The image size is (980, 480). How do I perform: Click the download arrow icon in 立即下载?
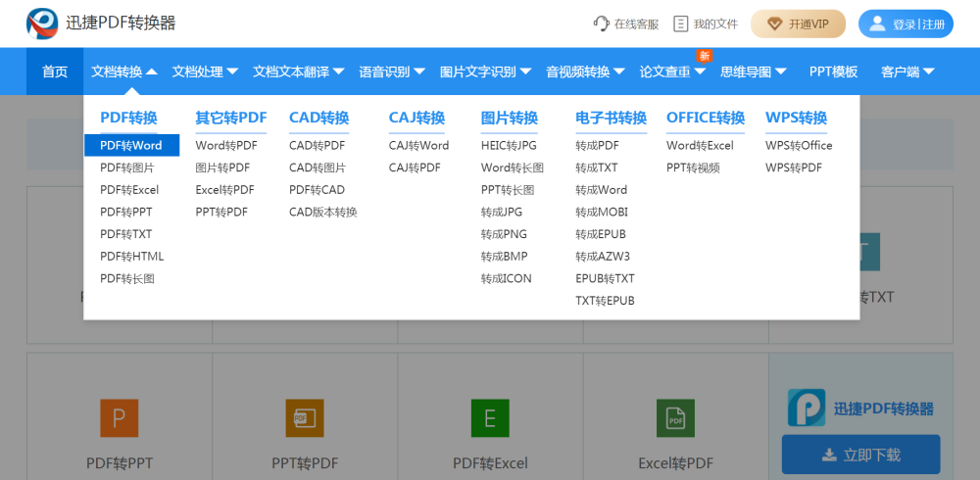(829, 455)
